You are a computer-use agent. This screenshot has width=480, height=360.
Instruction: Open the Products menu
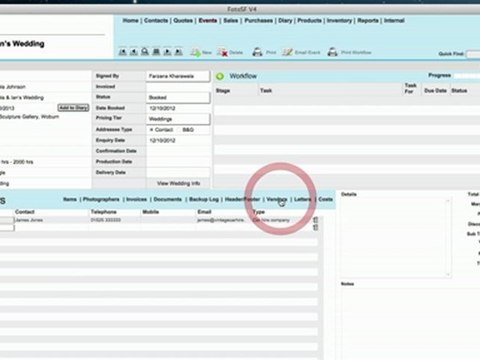[309, 21]
